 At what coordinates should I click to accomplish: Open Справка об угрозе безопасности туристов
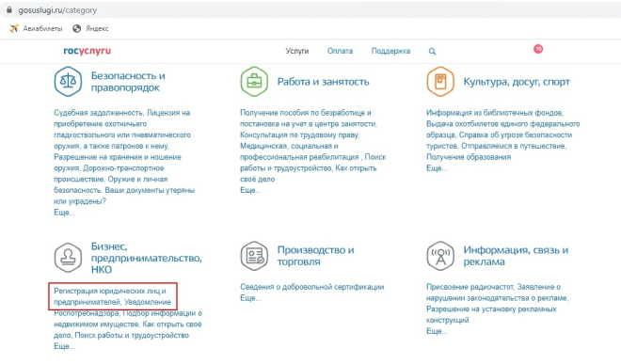(499, 140)
